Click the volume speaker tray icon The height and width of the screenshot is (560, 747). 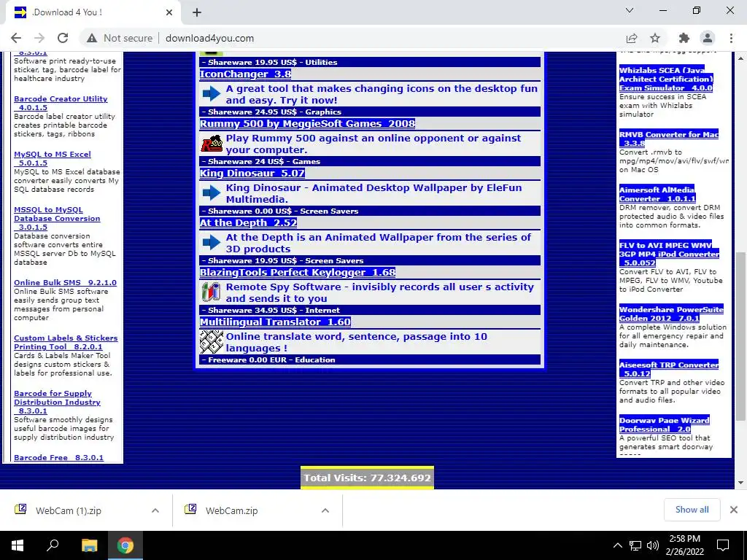[653, 545]
